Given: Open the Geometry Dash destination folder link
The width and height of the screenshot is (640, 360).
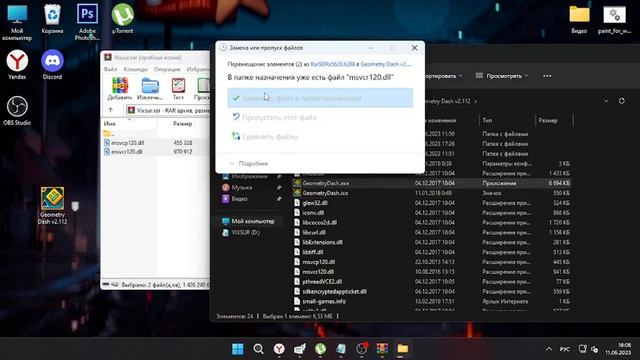Looking at the screenshot, I should pyautogui.click(x=385, y=64).
